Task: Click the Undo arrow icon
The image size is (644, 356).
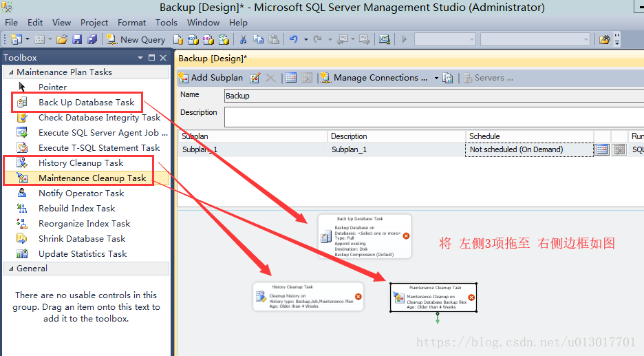Action: (x=293, y=39)
